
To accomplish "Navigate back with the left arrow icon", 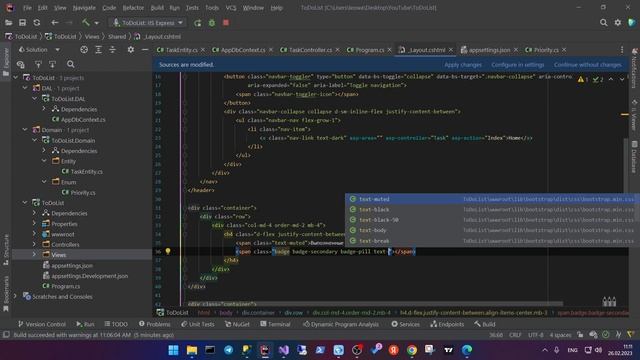I will [x=55, y=23].
